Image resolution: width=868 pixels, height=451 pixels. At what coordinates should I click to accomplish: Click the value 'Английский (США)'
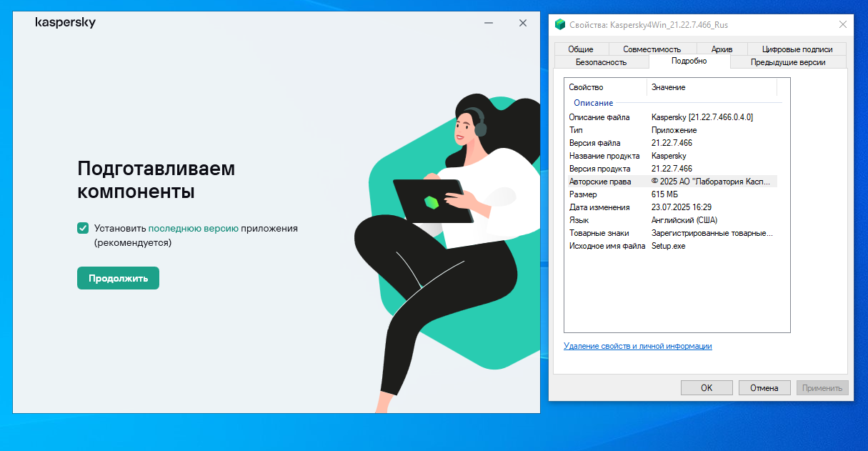coord(684,220)
